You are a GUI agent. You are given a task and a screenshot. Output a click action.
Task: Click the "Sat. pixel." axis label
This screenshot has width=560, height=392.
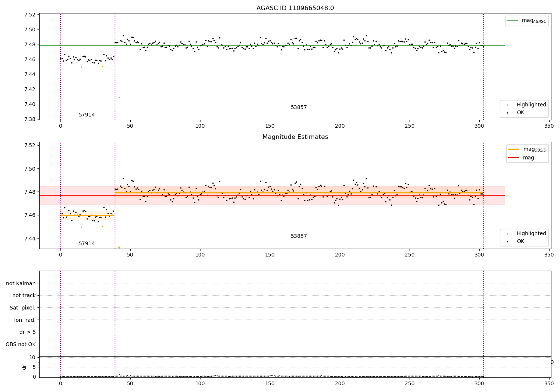(23, 308)
